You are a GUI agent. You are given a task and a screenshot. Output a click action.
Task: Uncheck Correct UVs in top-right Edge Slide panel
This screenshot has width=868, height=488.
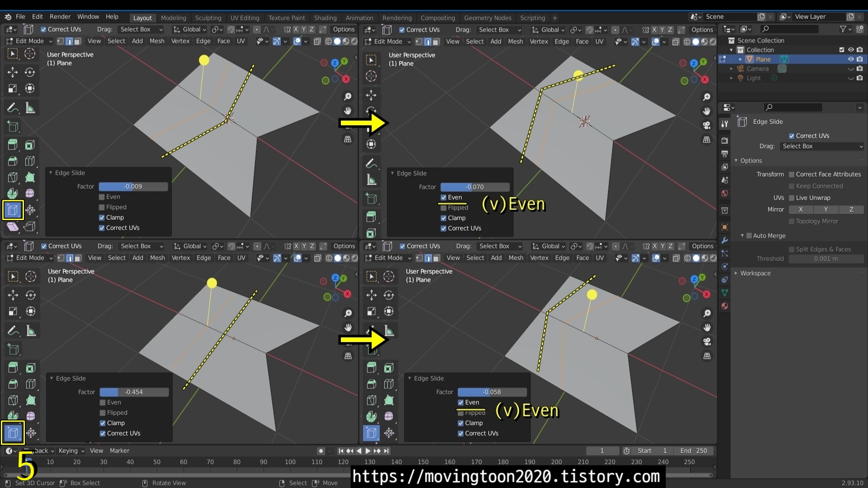point(443,229)
